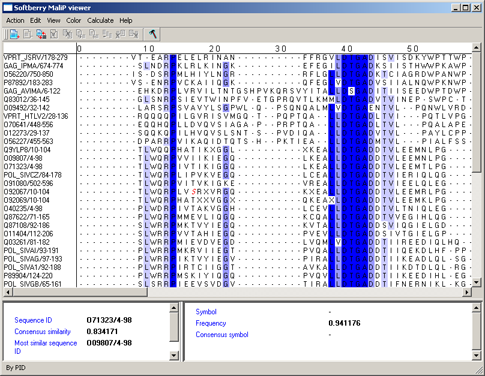Select sequence Q9YLP8/10-104
485x376 pixels.
coord(27,150)
